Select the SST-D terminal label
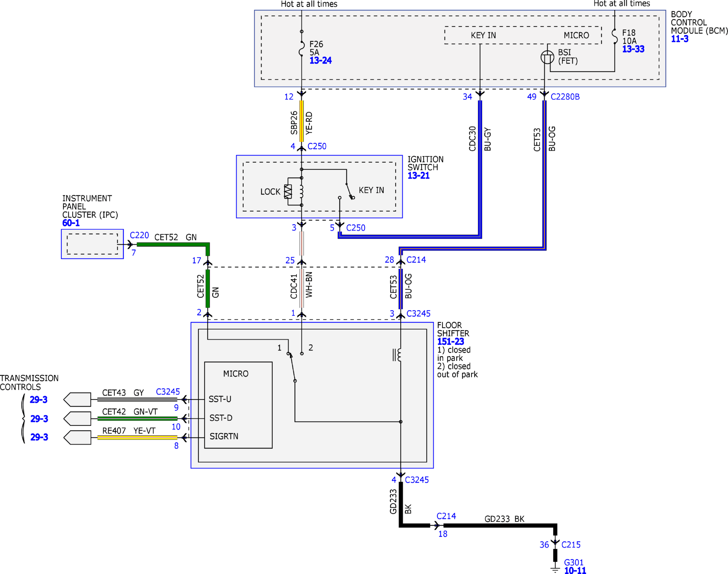 [x=221, y=418]
